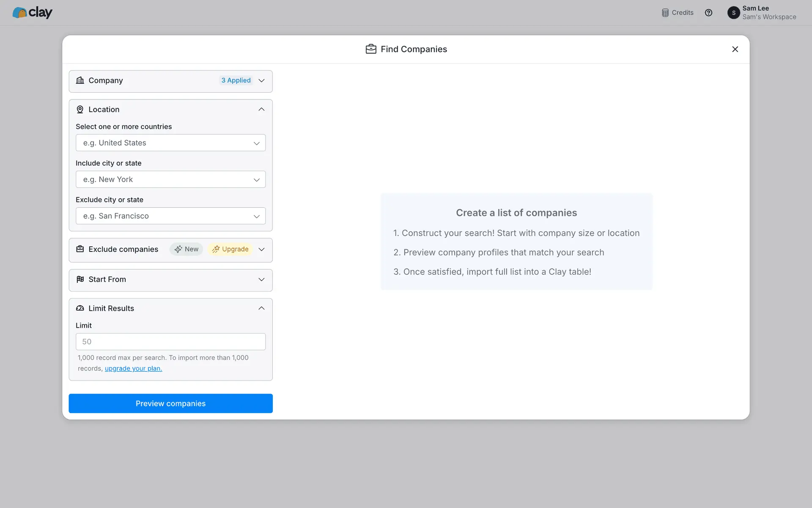
Task: Follow the upgrade your plan link
Action: (x=133, y=368)
